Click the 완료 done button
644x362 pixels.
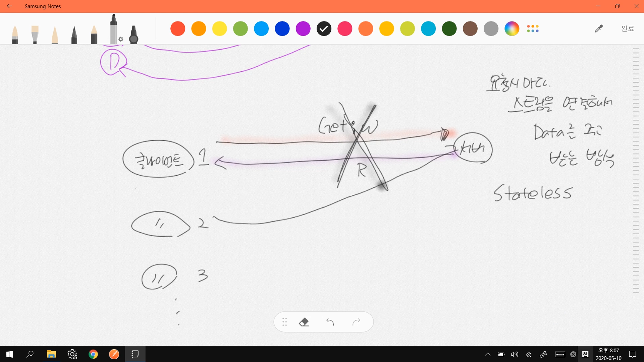pyautogui.click(x=628, y=29)
